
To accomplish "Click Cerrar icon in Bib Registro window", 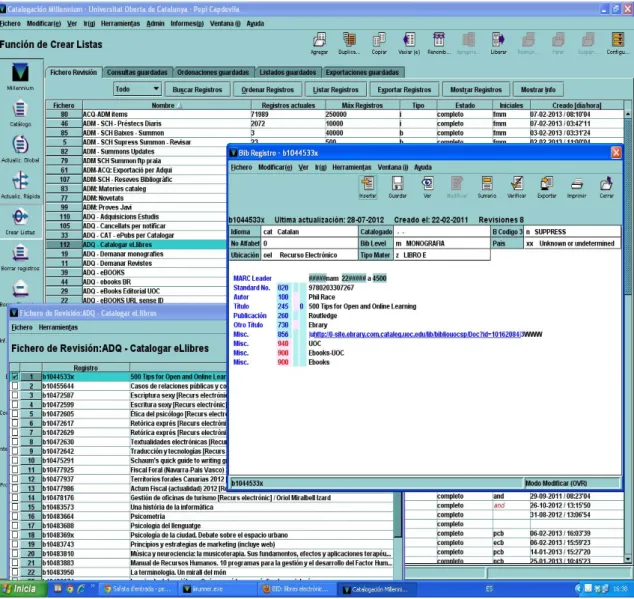I will pos(606,187).
